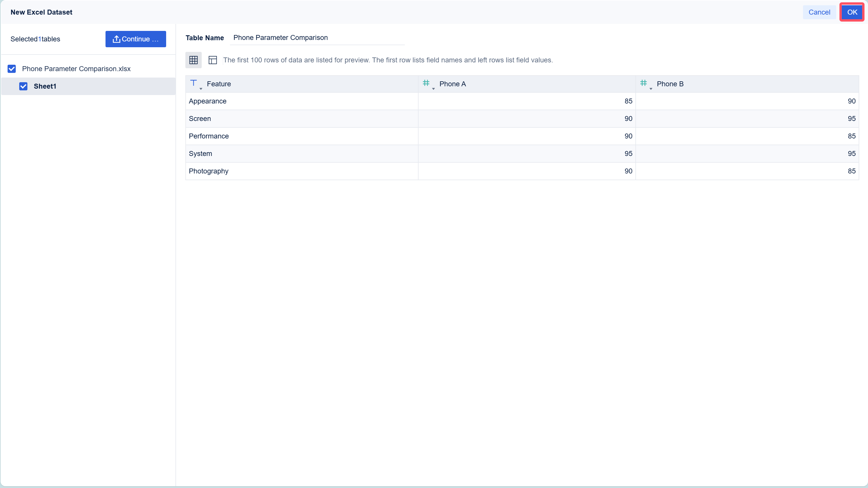Open the Phone A field type dropdown arrow
This screenshot has width=868, height=488.
tap(433, 89)
